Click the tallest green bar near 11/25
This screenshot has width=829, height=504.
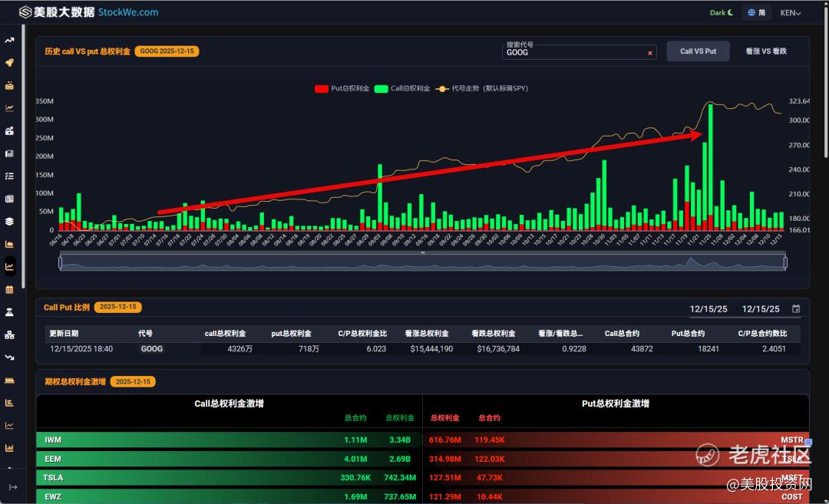pos(711,160)
